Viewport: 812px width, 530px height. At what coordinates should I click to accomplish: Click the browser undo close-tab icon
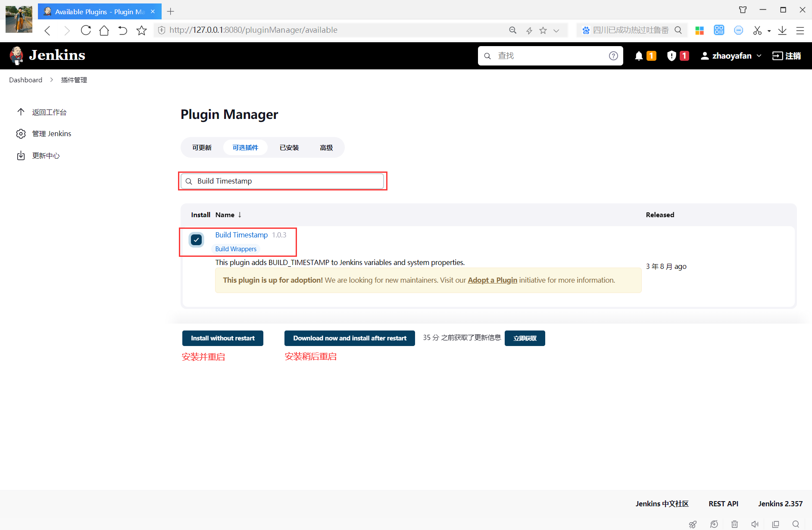123,30
